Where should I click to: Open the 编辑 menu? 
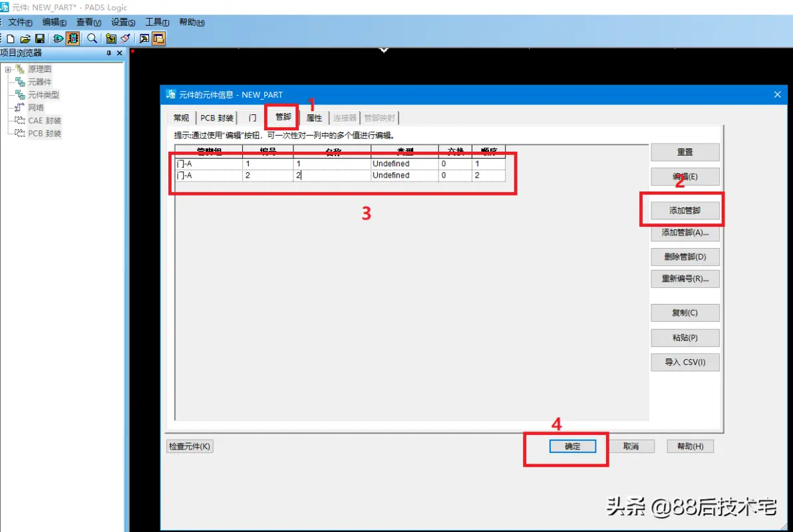(x=54, y=22)
